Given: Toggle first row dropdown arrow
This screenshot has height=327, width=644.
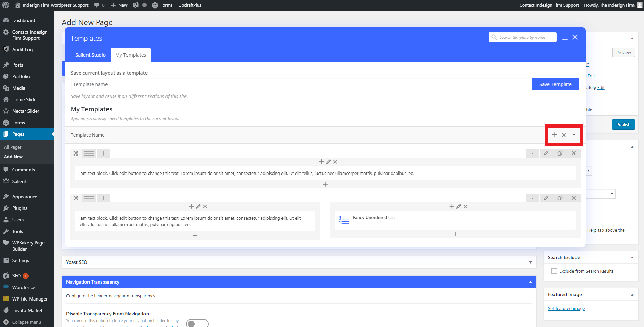Looking at the screenshot, I should point(532,153).
